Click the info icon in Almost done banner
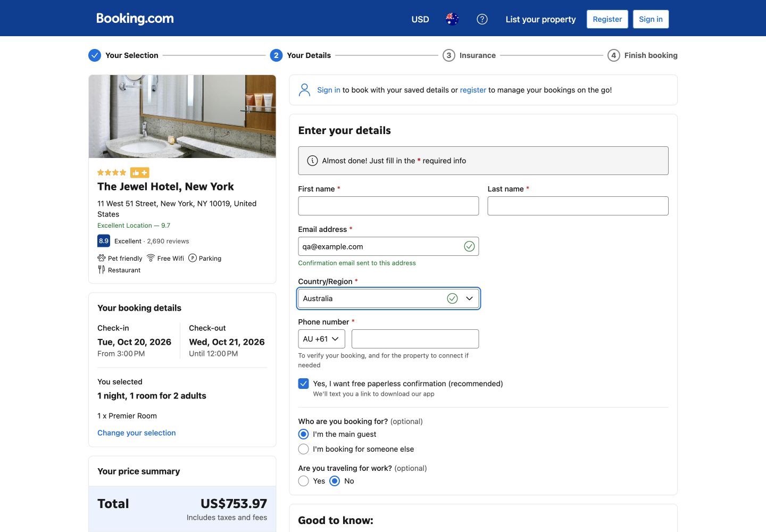Image resolution: width=766 pixels, height=532 pixels. tap(313, 161)
